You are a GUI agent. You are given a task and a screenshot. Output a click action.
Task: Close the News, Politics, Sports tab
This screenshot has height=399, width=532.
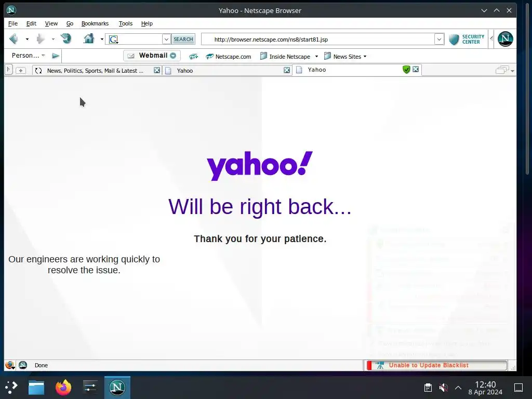(157, 70)
